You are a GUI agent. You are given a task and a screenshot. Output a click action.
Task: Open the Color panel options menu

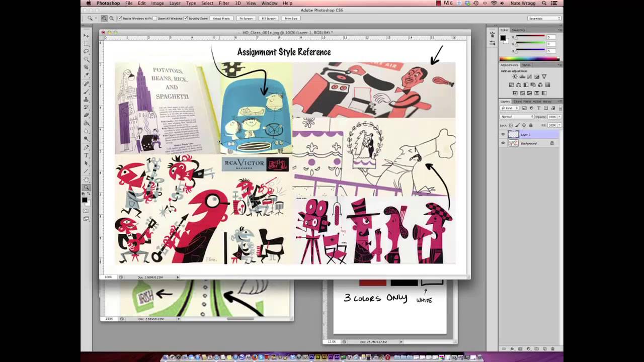pos(560,30)
